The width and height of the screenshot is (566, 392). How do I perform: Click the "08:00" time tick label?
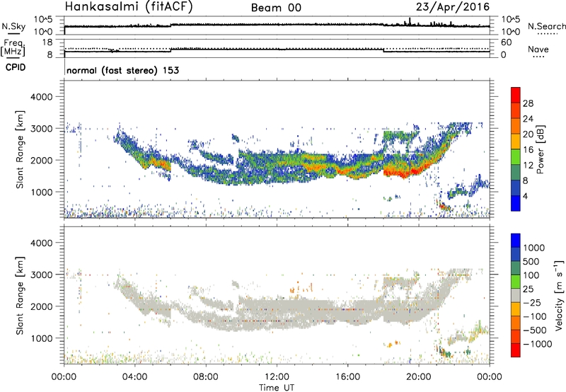tap(206, 377)
